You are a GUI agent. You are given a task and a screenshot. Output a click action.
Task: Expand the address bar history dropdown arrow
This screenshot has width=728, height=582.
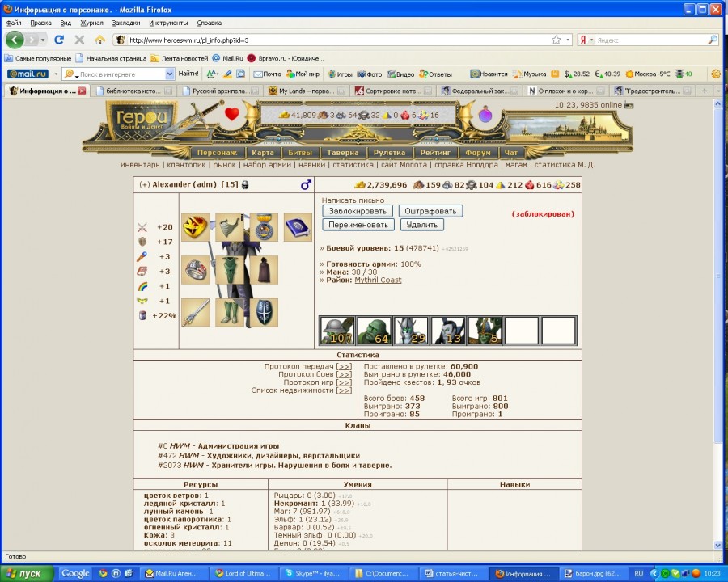568,40
